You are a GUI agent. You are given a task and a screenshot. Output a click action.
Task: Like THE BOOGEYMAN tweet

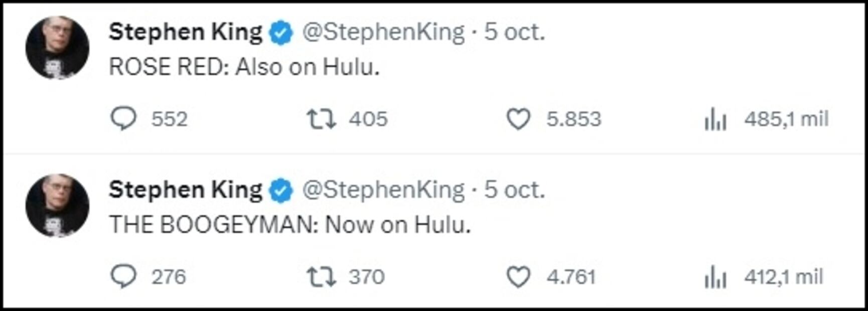[x=518, y=277]
